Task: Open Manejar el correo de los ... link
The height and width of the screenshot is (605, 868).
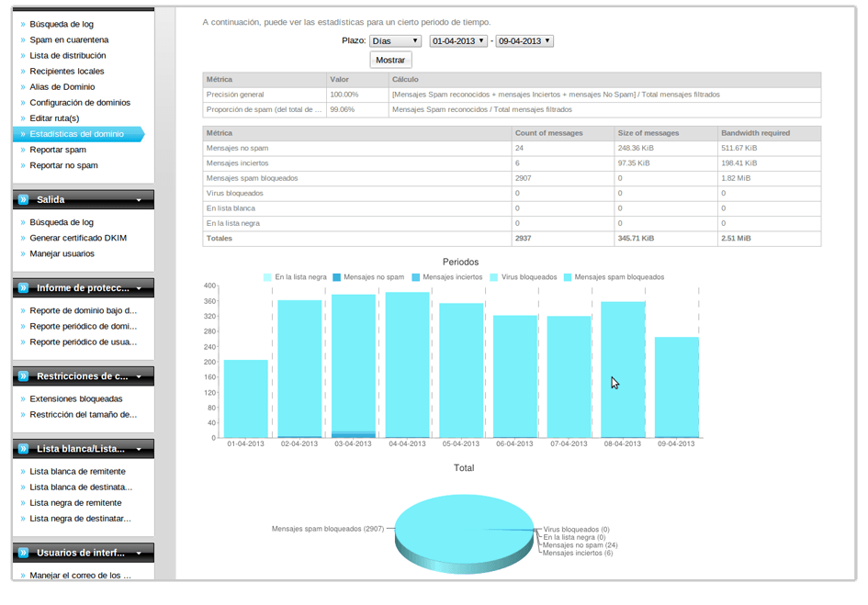Action: tap(80, 575)
